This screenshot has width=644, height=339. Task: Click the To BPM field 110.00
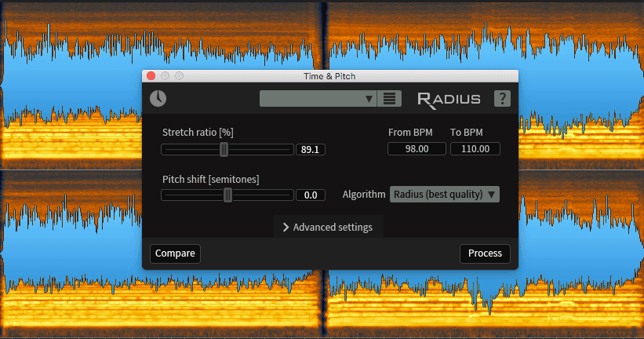click(475, 149)
